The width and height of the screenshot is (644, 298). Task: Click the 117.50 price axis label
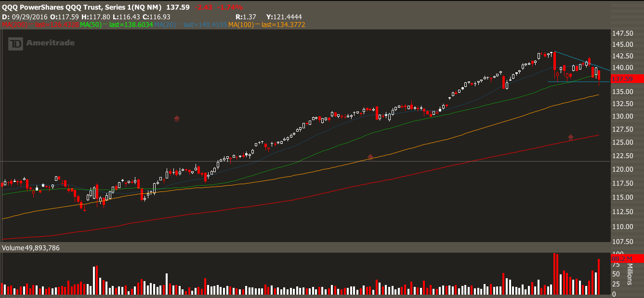pos(623,183)
